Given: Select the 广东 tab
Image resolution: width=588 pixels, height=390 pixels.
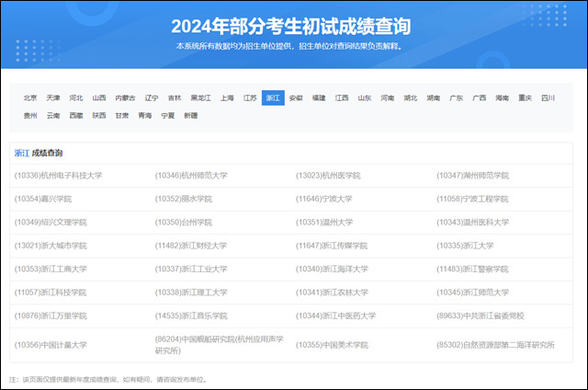Looking at the screenshot, I should (x=456, y=98).
